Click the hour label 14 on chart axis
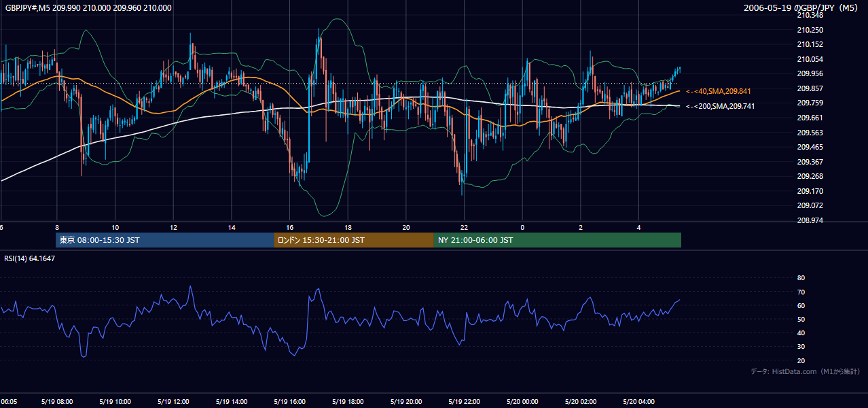868x408 pixels. (x=232, y=227)
